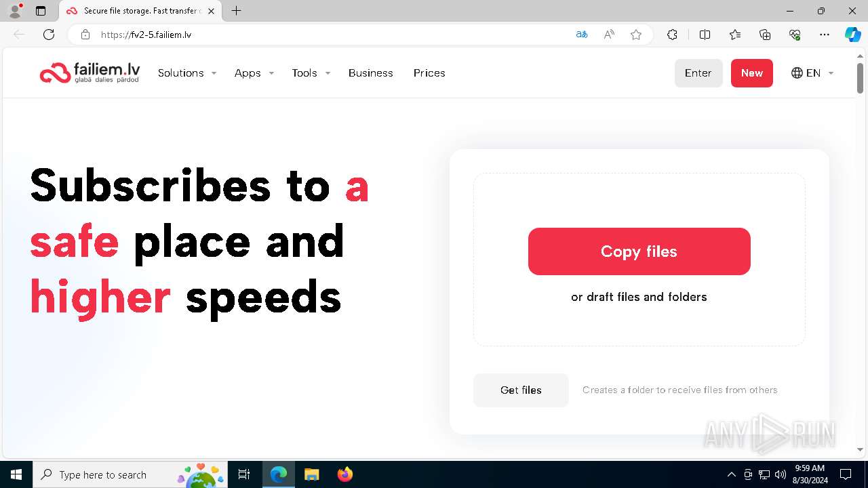The image size is (868, 488).
Task: Open Task View on the taskbar
Action: tap(244, 474)
